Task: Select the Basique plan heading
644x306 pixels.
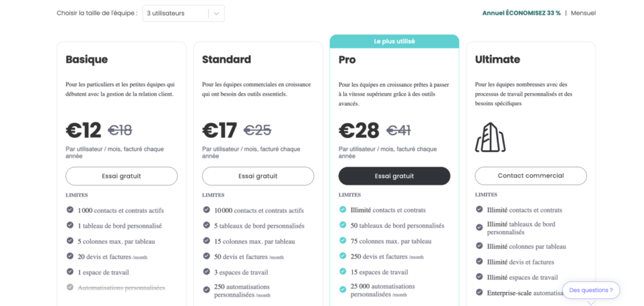Action: click(87, 60)
